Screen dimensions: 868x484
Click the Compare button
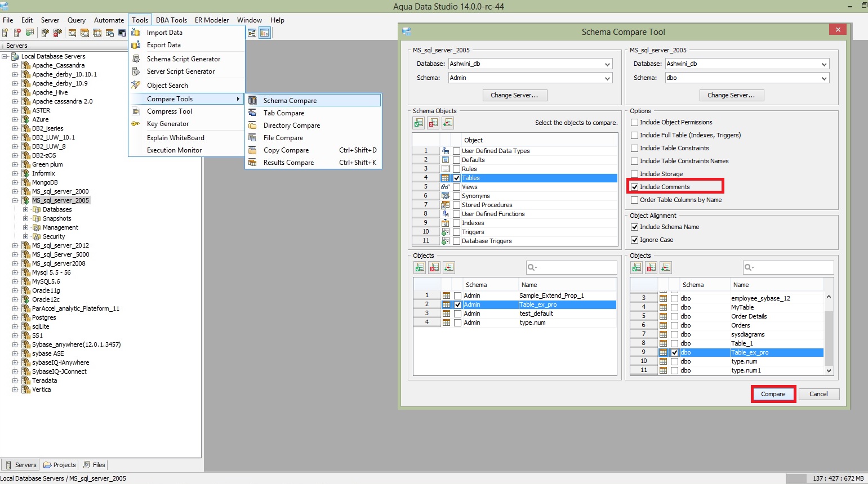pos(773,394)
